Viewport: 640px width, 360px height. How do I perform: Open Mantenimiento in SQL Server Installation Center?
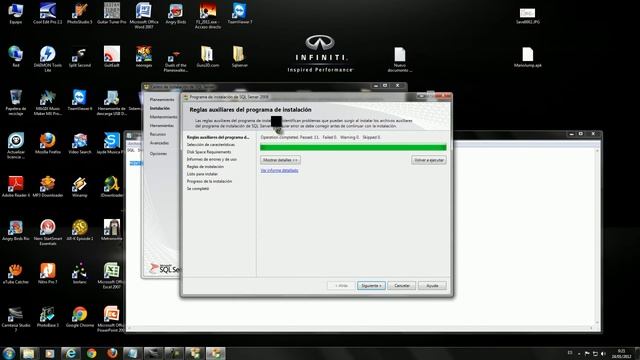163,117
